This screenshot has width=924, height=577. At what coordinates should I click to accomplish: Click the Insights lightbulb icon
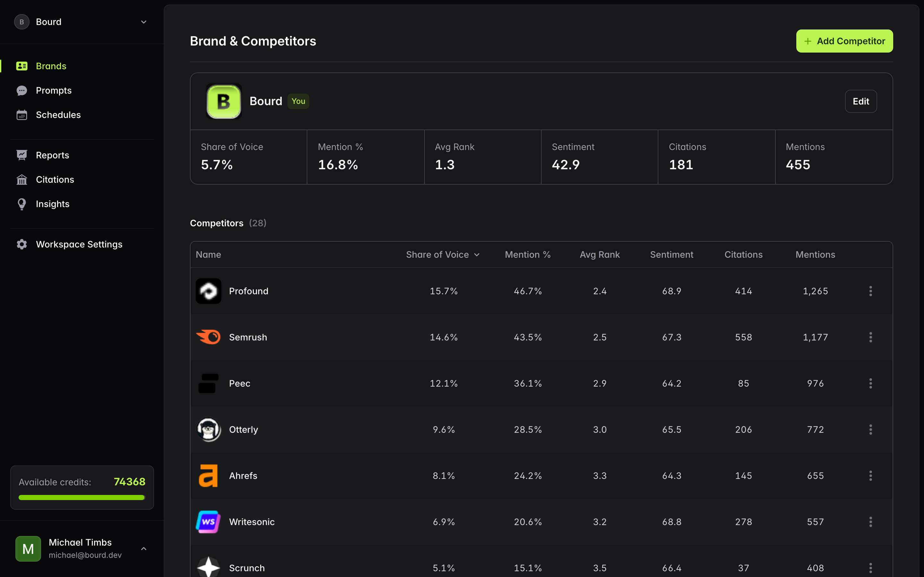pyautogui.click(x=22, y=204)
